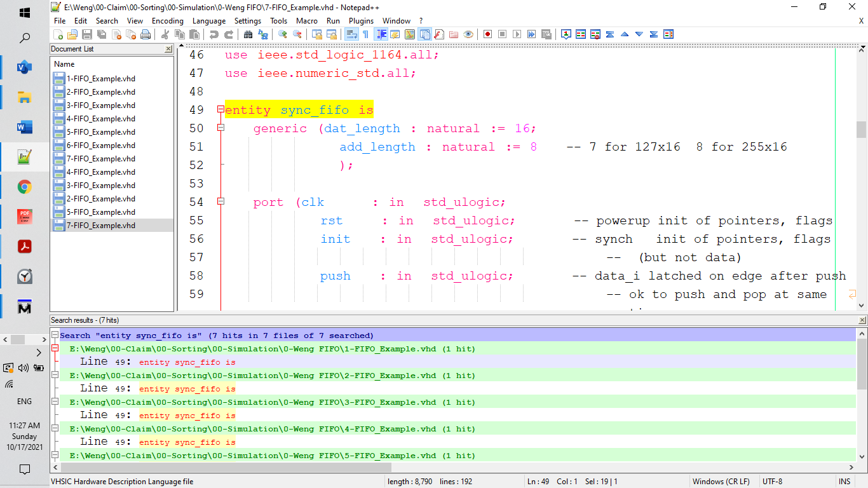Click the Cut scissors icon
The image size is (868, 488).
pyautogui.click(x=165, y=34)
